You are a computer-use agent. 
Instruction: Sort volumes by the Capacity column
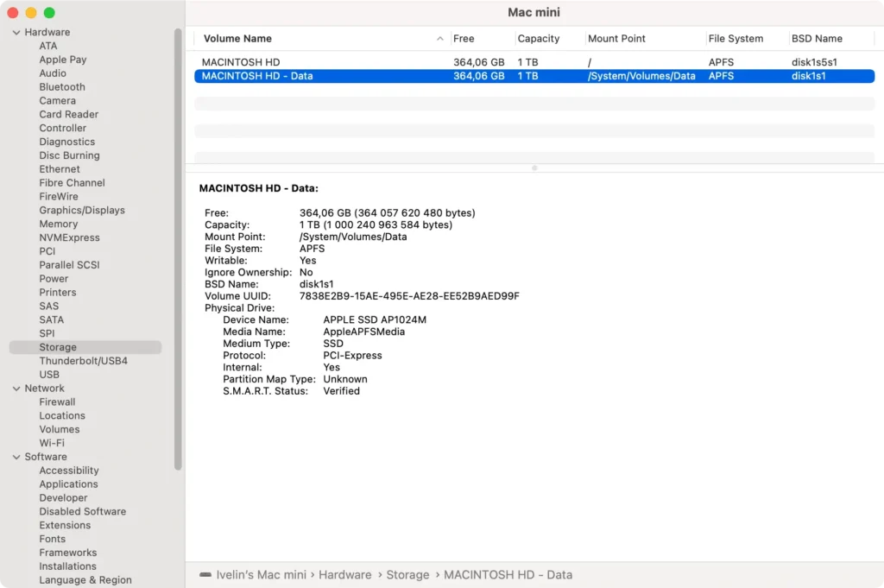pos(539,38)
